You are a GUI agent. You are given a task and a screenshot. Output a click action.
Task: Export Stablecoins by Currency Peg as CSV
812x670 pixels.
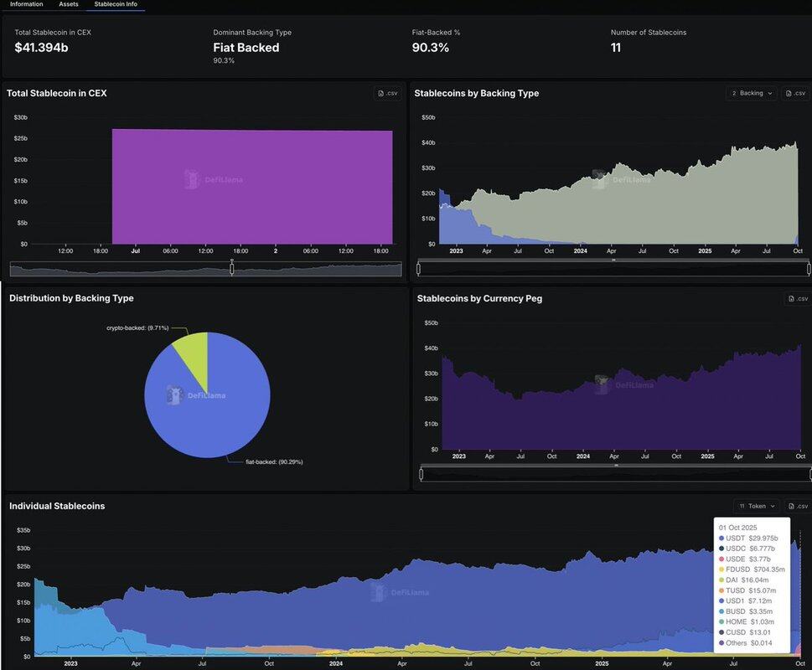(x=798, y=298)
